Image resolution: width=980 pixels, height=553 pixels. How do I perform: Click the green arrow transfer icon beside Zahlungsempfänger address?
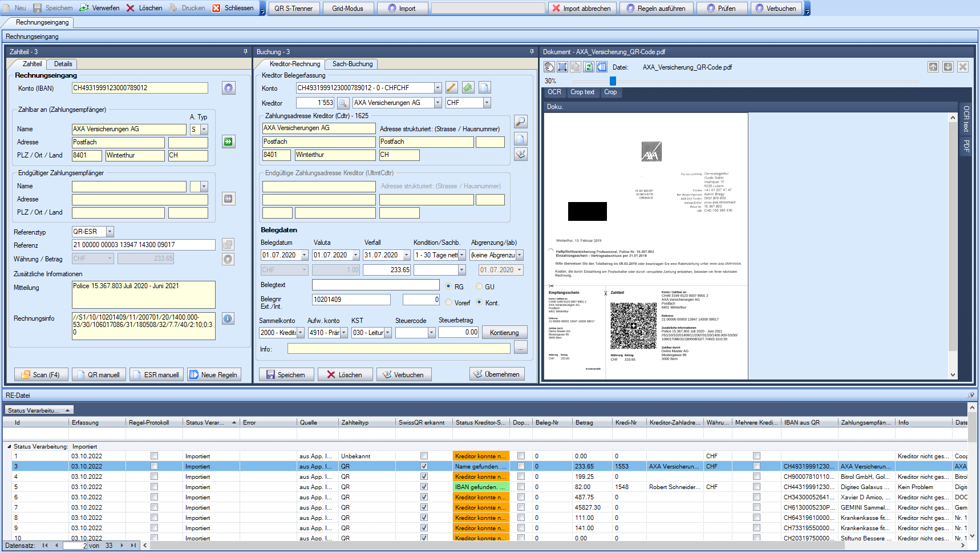(x=228, y=142)
